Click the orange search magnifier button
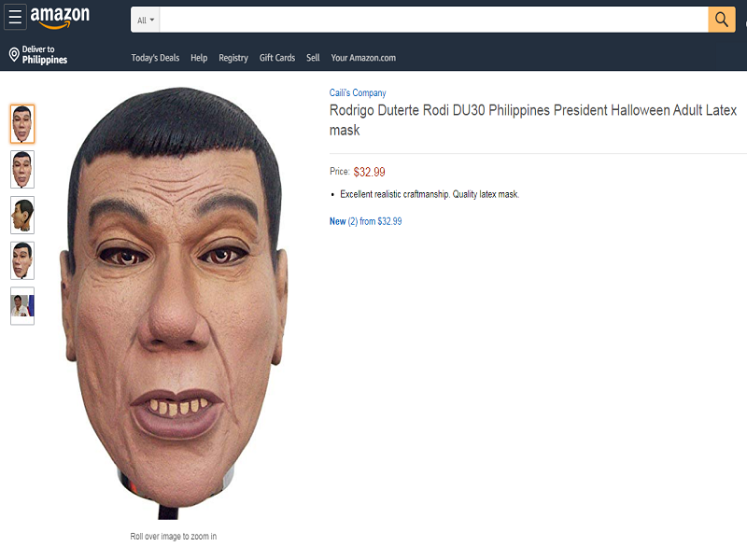 click(x=721, y=19)
